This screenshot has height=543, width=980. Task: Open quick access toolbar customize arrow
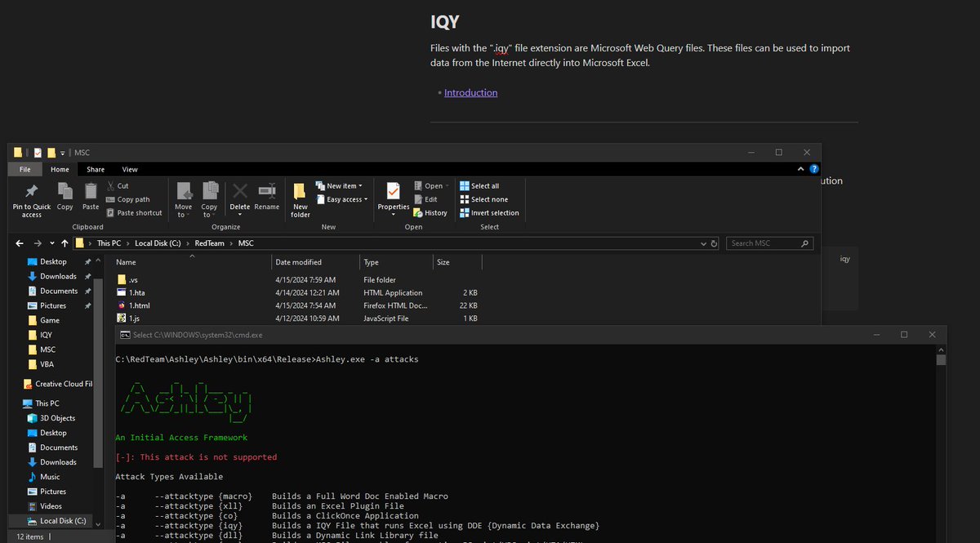tap(63, 153)
